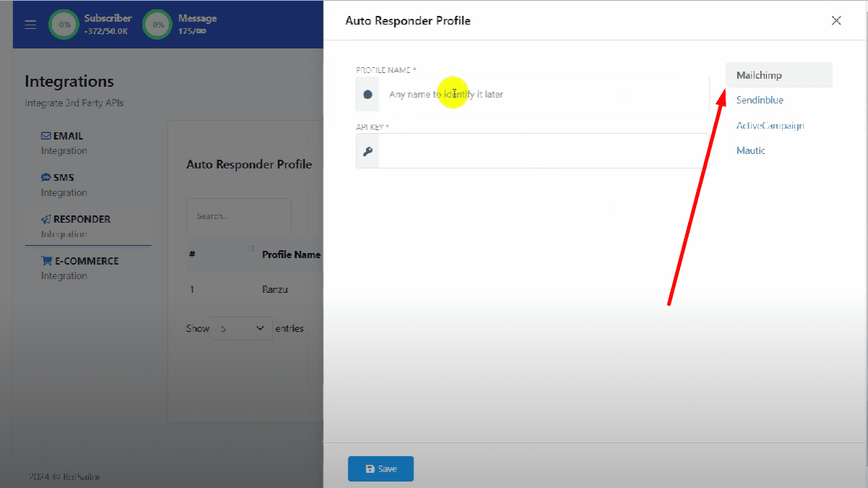Viewport: 868px width, 488px height.
Task: Open the hamburger menu icon
Action: coord(30,25)
